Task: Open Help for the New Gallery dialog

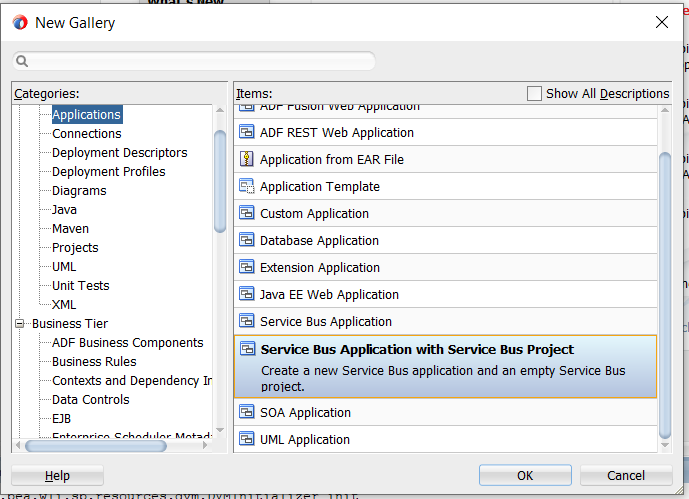Action: click(57, 475)
